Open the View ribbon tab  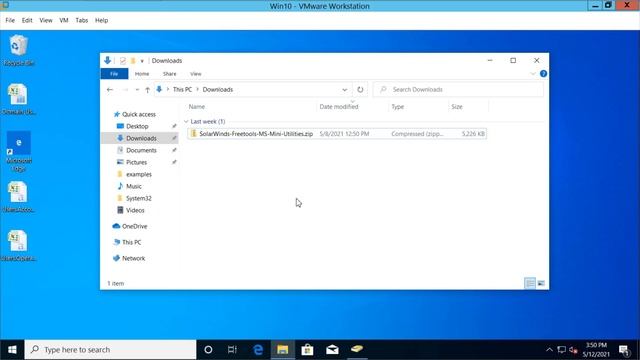point(196,74)
